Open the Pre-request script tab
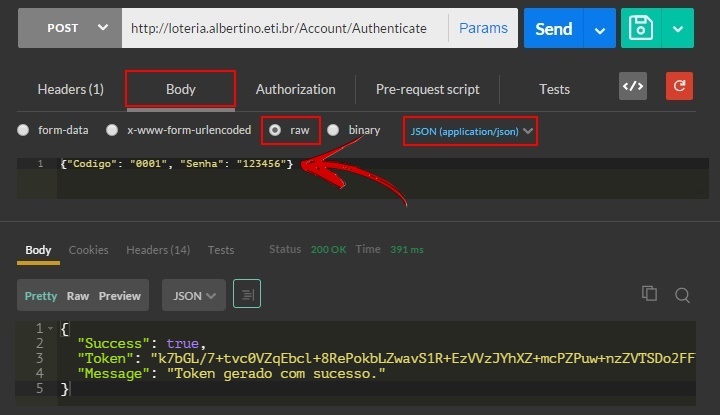This screenshot has width=720, height=415. tap(428, 89)
